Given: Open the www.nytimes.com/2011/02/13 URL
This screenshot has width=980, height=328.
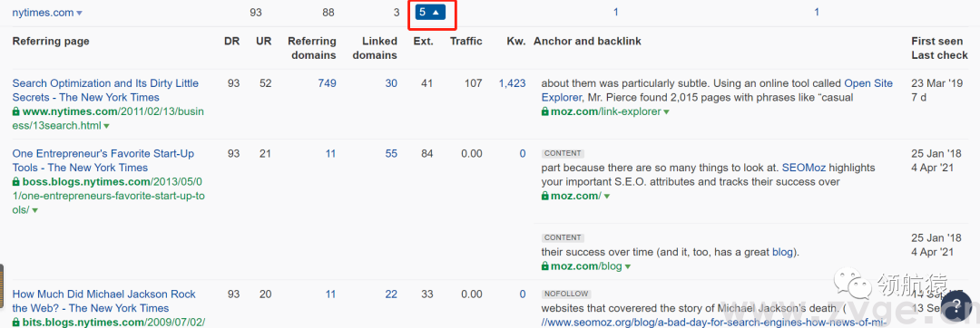Looking at the screenshot, I should click(x=107, y=119).
